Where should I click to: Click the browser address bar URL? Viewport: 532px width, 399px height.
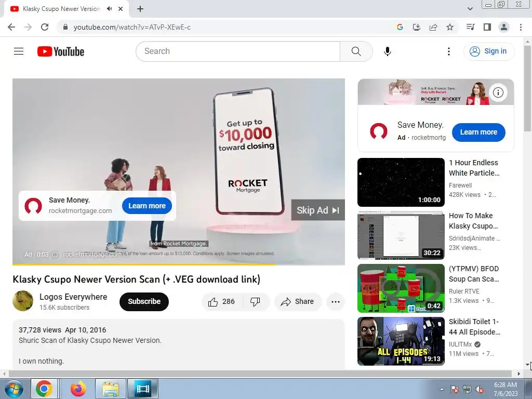pyautogui.click(x=132, y=27)
